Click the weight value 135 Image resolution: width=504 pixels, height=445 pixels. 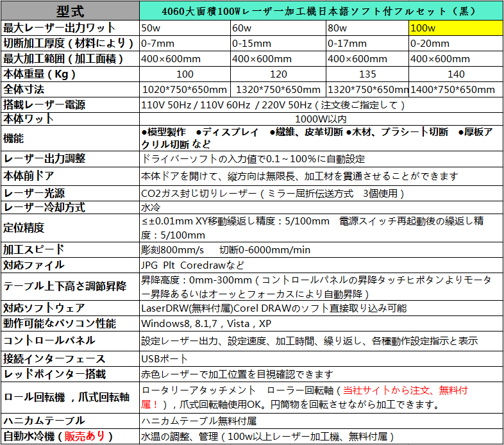367,74
